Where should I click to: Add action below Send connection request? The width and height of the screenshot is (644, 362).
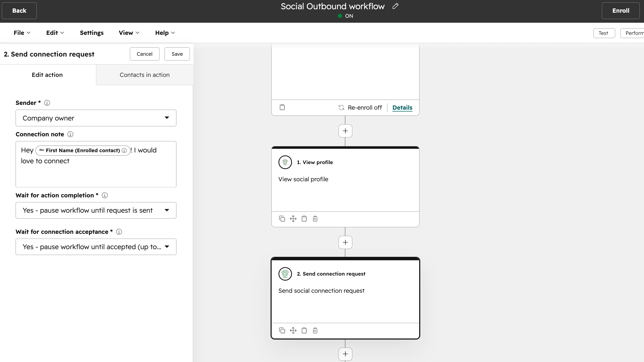click(x=345, y=354)
